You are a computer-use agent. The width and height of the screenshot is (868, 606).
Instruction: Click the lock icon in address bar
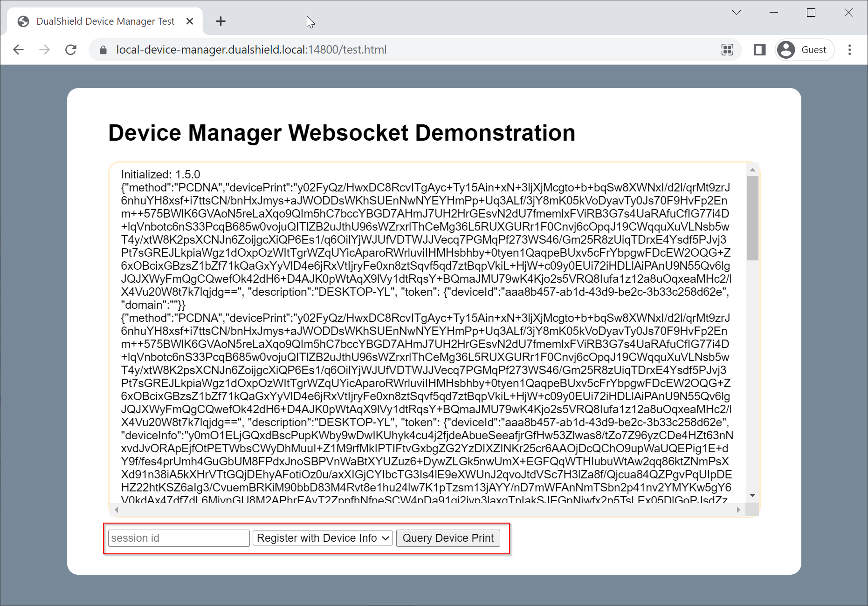103,50
